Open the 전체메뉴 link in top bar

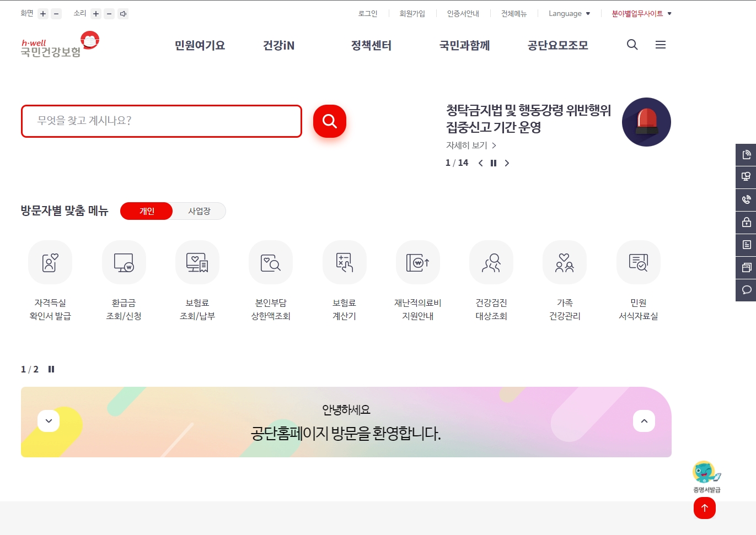(514, 14)
